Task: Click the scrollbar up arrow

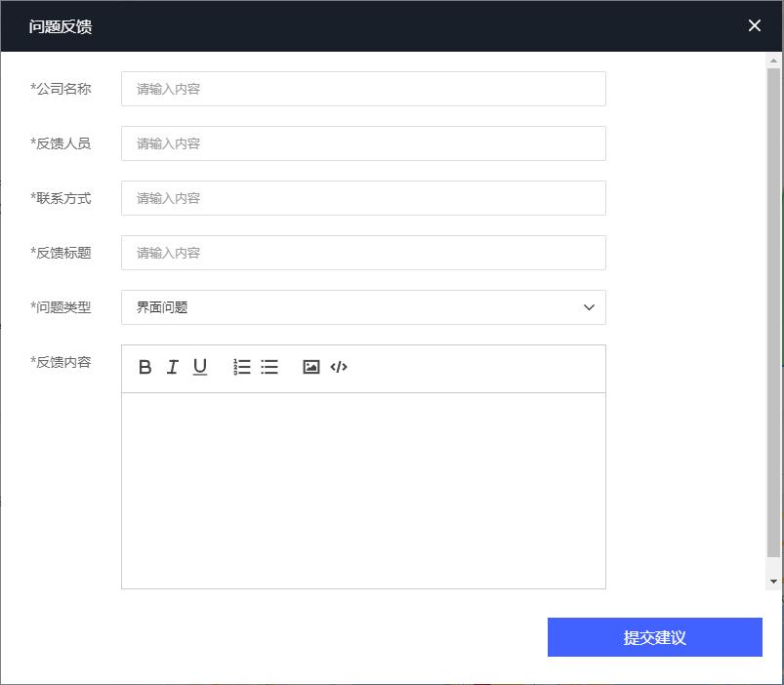Action: pos(774,60)
